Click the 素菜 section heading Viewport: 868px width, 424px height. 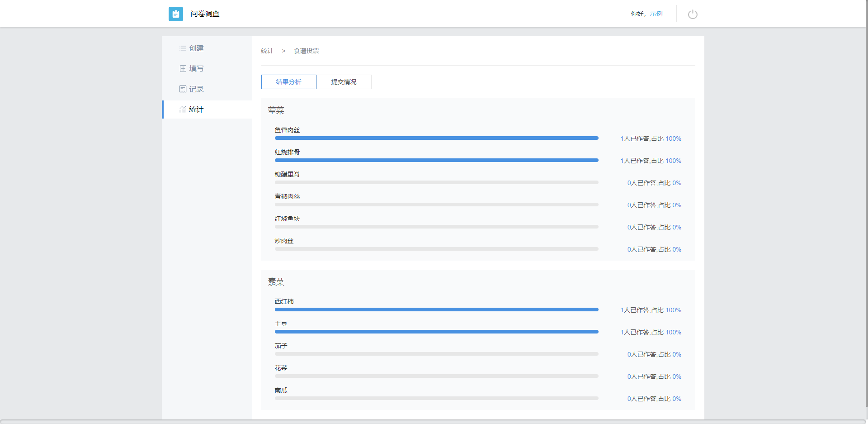[x=276, y=282]
